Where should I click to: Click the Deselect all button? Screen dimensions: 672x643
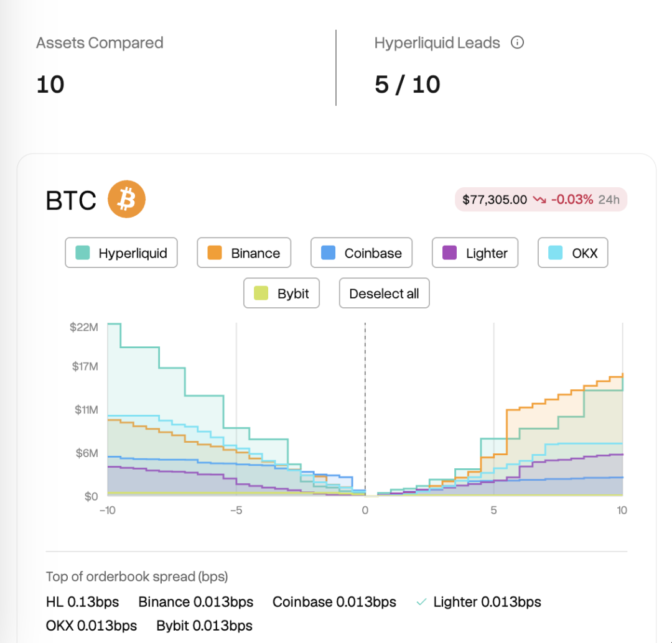coord(385,293)
